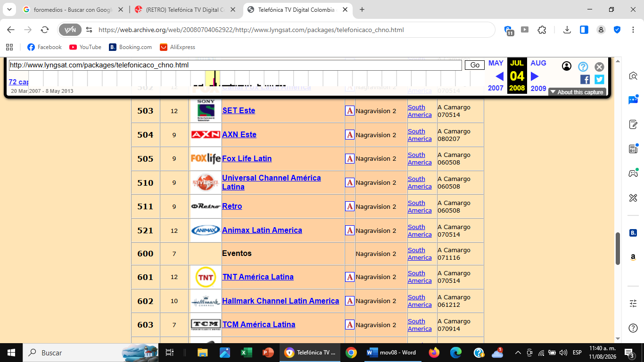Screen dimensions: 644x362
Task: Open the TCM América Latina link
Action: pos(259,324)
